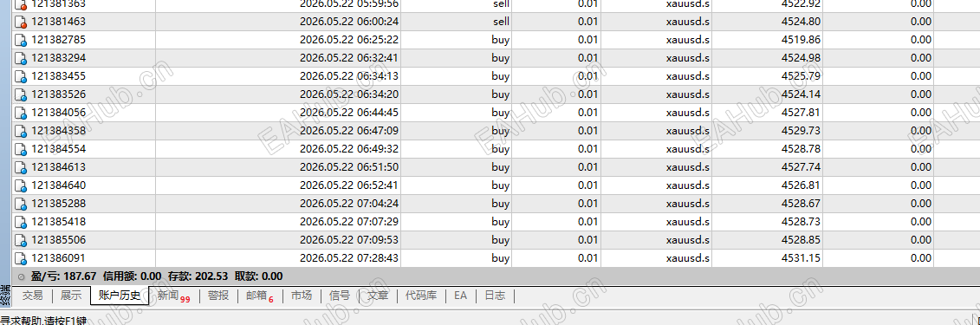Open the 信号 tab
This screenshot has width=980, height=325.
click(x=340, y=296)
